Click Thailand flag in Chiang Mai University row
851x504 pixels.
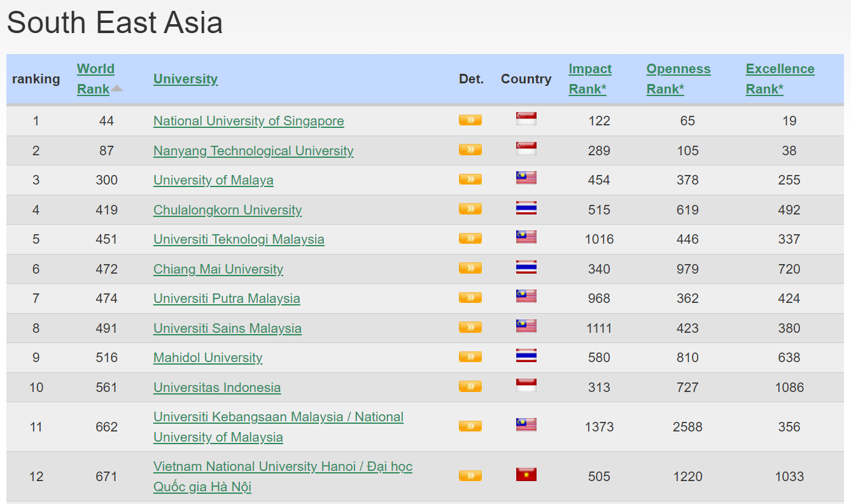click(x=526, y=267)
